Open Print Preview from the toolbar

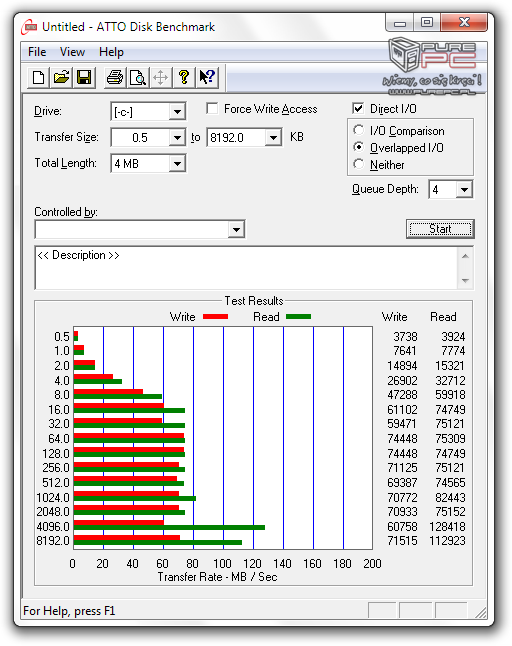[138, 77]
